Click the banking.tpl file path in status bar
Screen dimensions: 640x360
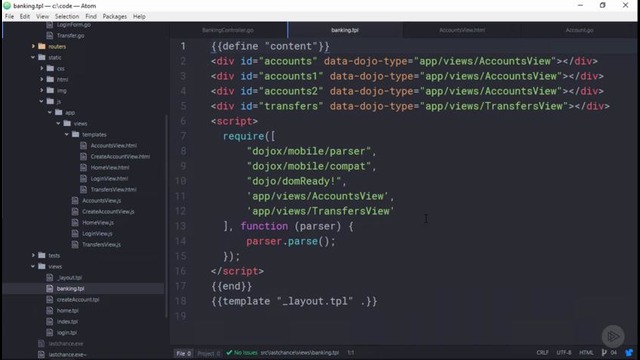(x=300, y=353)
